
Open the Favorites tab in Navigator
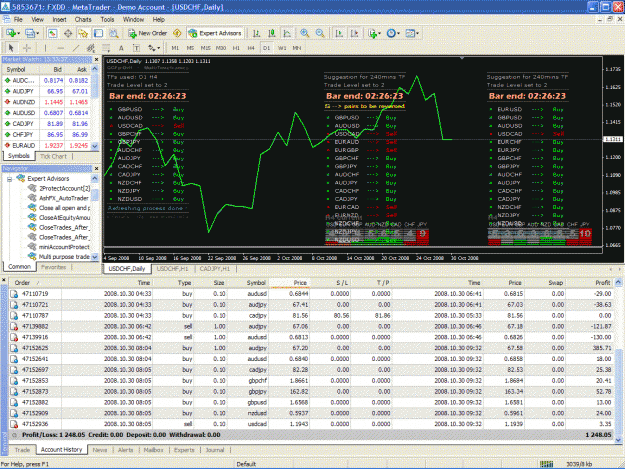tap(53, 267)
